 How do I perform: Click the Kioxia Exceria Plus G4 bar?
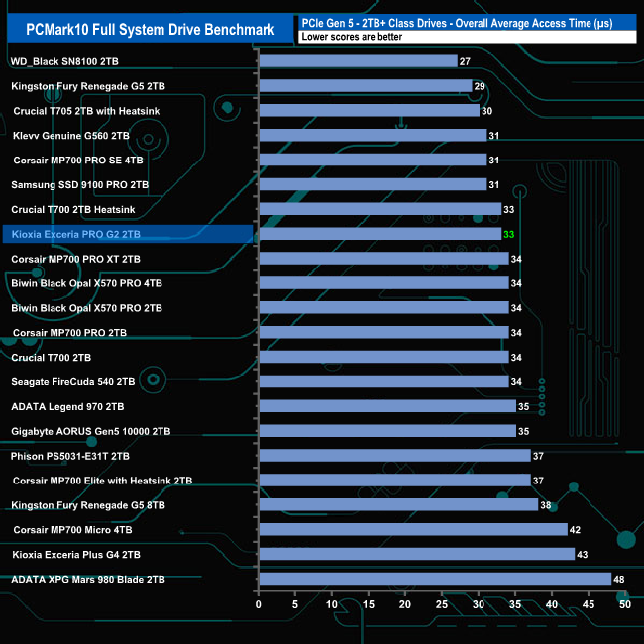(x=417, y=554)
